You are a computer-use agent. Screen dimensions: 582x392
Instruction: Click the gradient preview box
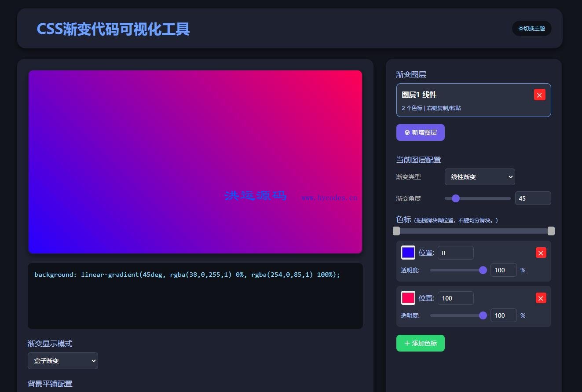click(x=195, y=162)
